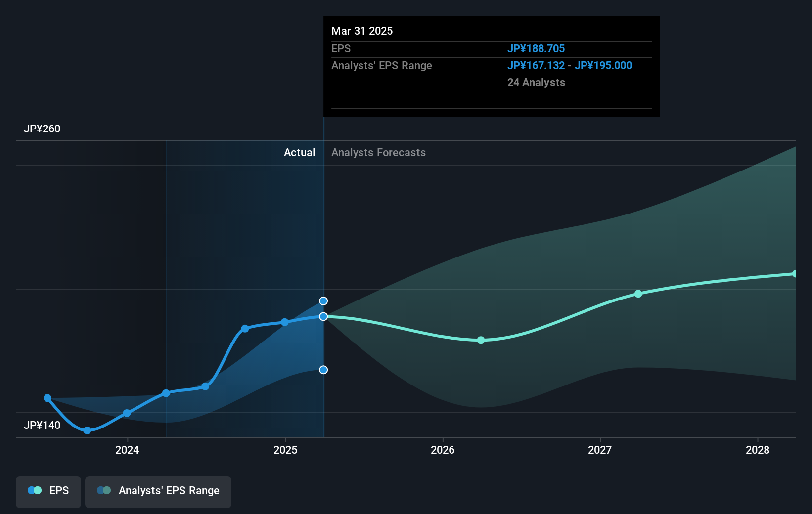
Task: Click the EPS data point at start of 2025
Action: click(285, 322)
